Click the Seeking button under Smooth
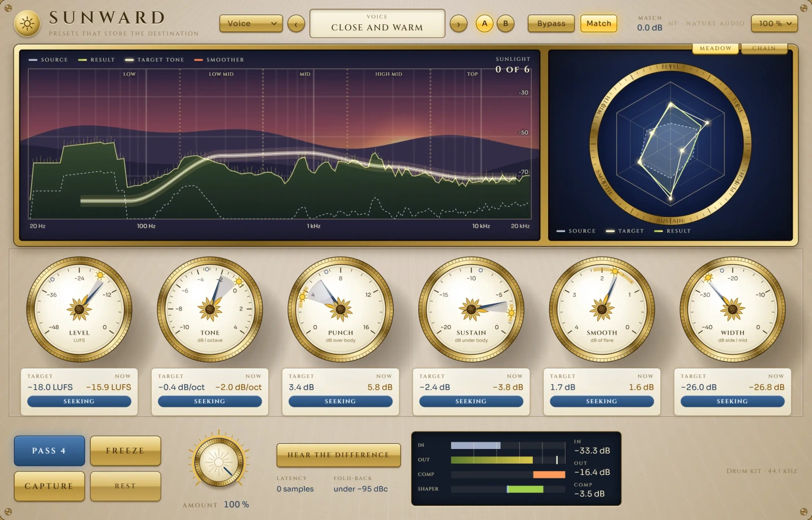 (x=602, y=401)
